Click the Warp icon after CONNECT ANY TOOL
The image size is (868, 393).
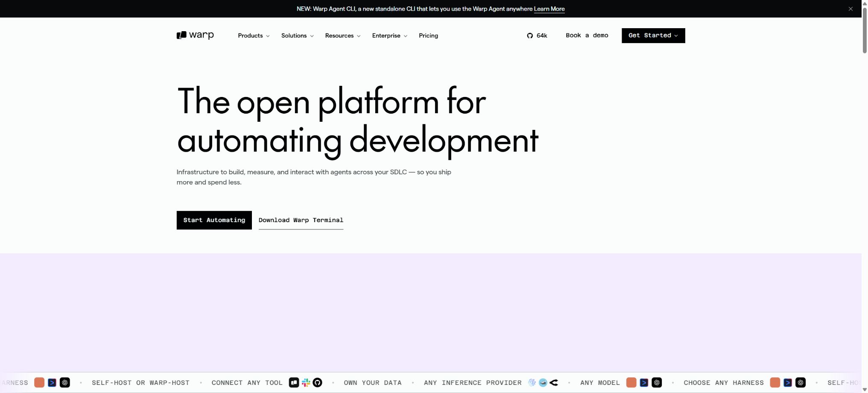point(294,383)
